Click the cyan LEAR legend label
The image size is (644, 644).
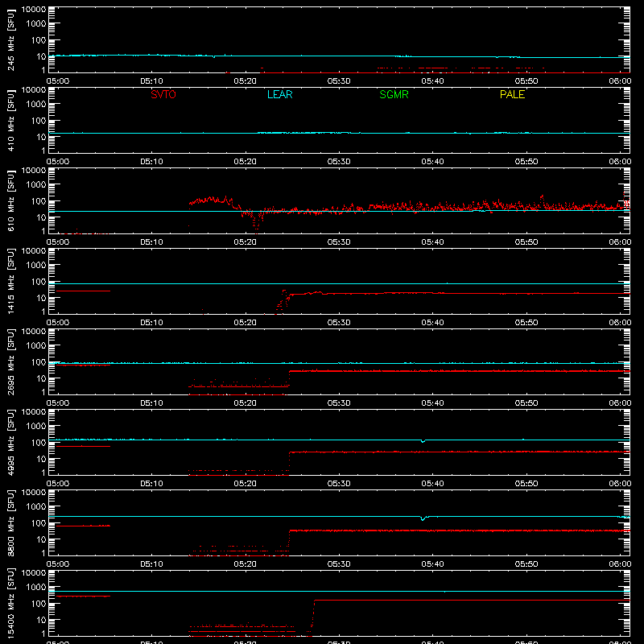279,94
